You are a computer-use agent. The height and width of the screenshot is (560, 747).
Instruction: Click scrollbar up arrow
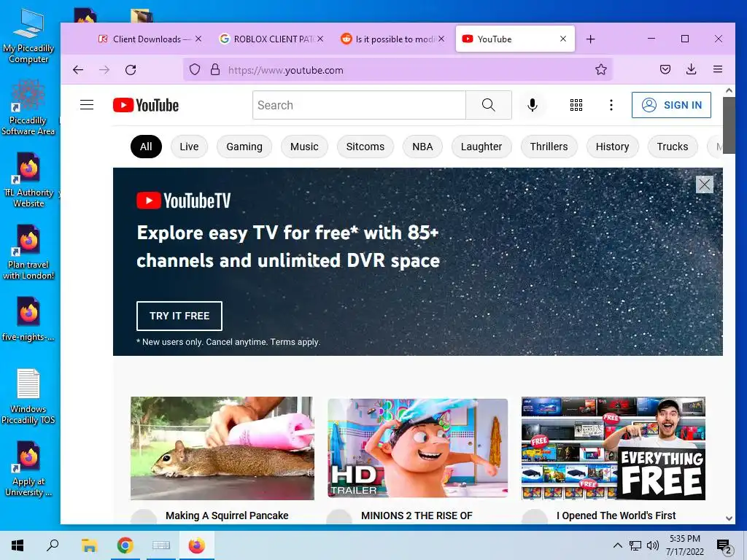[729, 90]
